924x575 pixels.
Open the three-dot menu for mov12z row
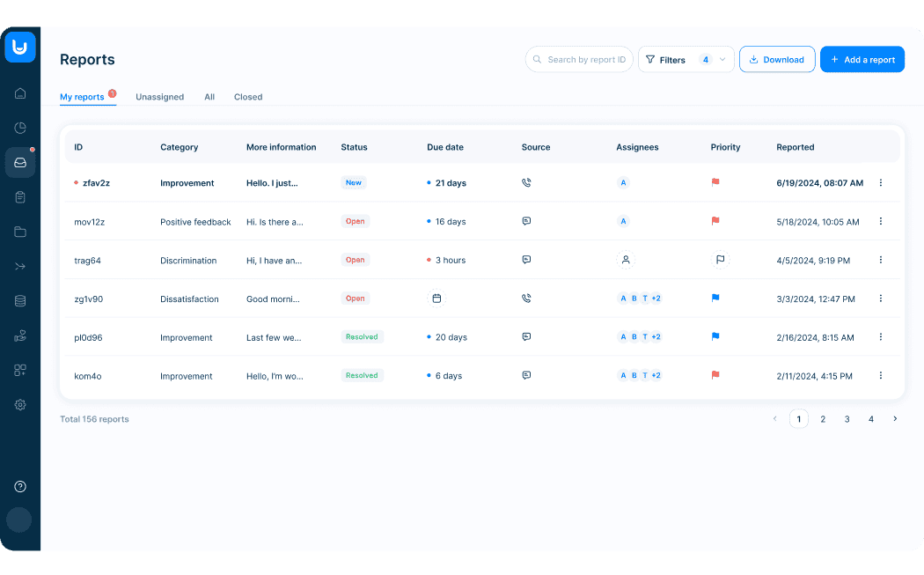point(881,222)
